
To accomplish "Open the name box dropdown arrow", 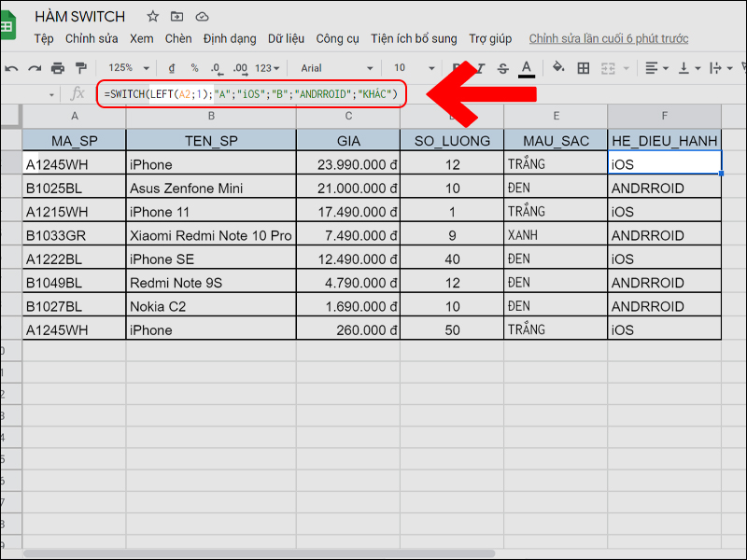I will click(x=51, y=95).
